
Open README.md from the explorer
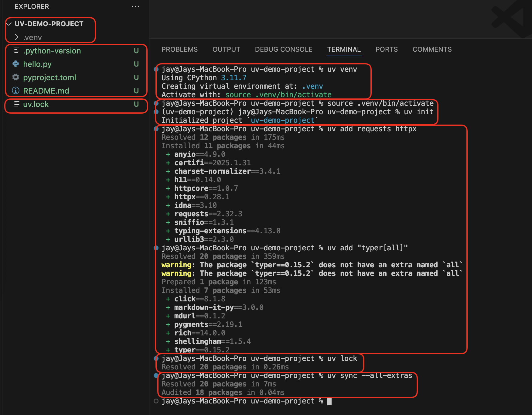tap(46, 91)
